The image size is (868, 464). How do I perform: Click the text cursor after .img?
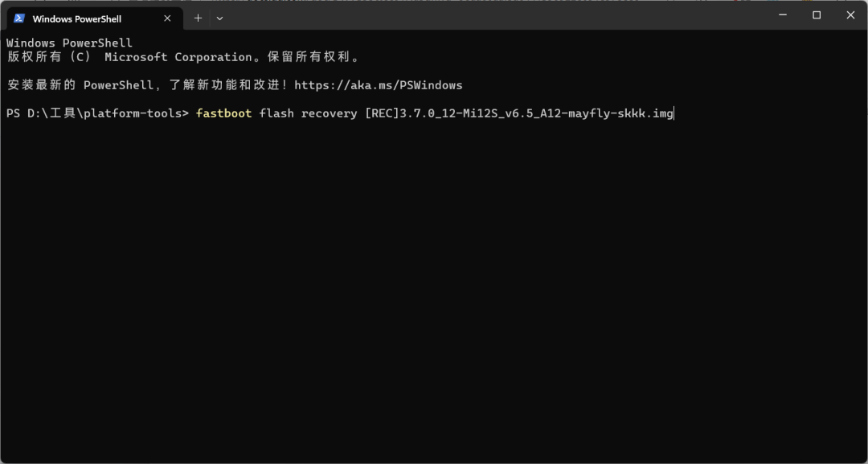(x=674, y=113)
